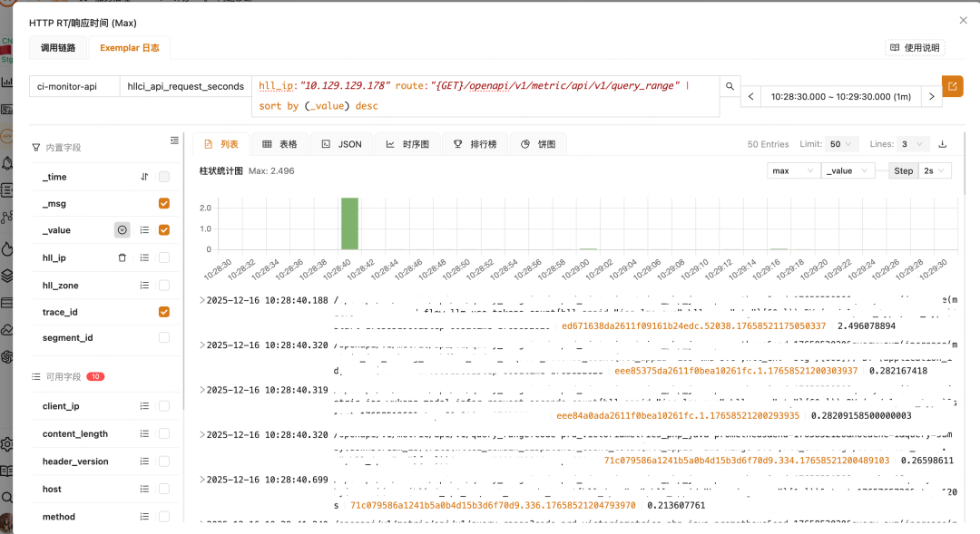Expand log entry at 10:28:40.188
The width and height of the screenshot is (980, 534).
tap(202, 300)
